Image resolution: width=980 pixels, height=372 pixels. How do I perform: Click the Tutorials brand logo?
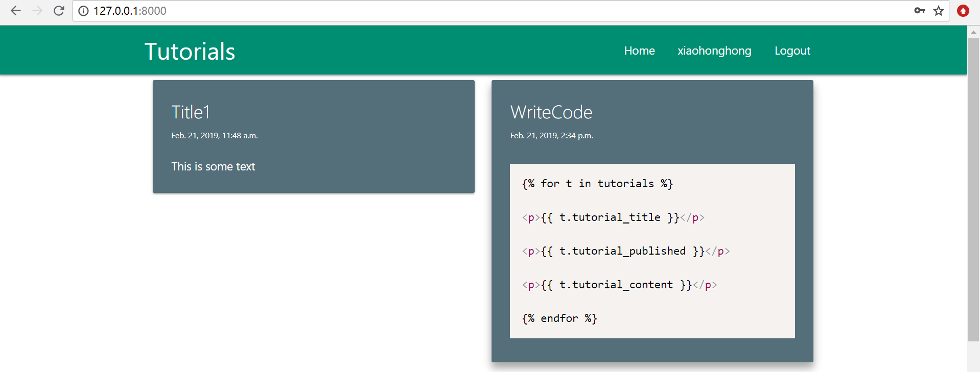pyautogui.click(x=190, y=52)
